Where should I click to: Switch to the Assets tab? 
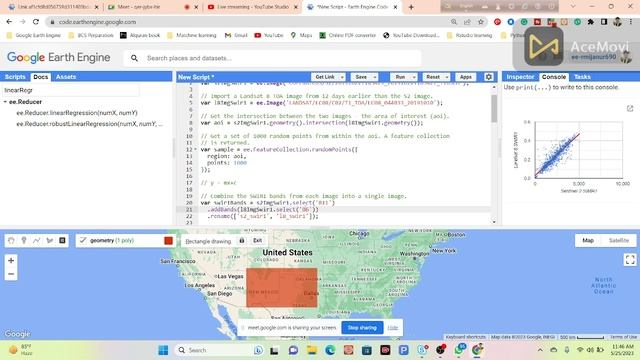(x=66, y=77)
